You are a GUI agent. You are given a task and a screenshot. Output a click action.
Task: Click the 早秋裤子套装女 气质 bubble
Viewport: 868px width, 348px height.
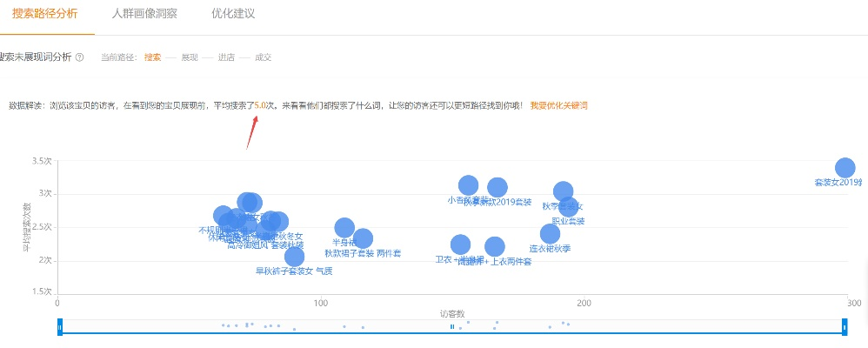point(295,256)
